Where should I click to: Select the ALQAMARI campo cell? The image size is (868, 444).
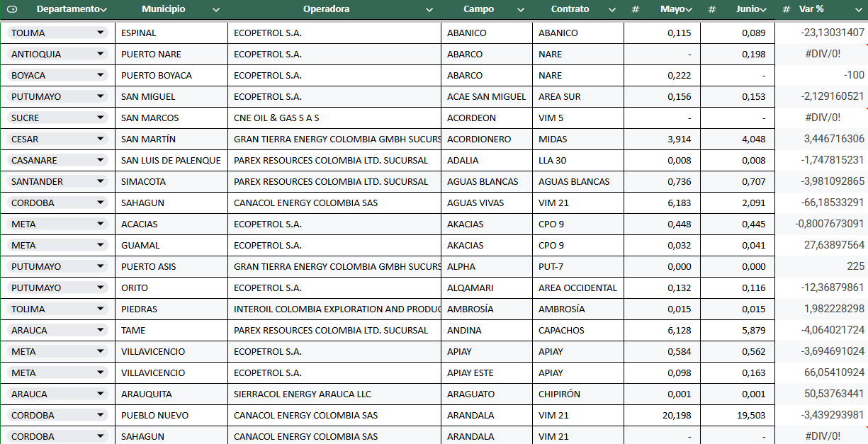[x=487, y=288]
